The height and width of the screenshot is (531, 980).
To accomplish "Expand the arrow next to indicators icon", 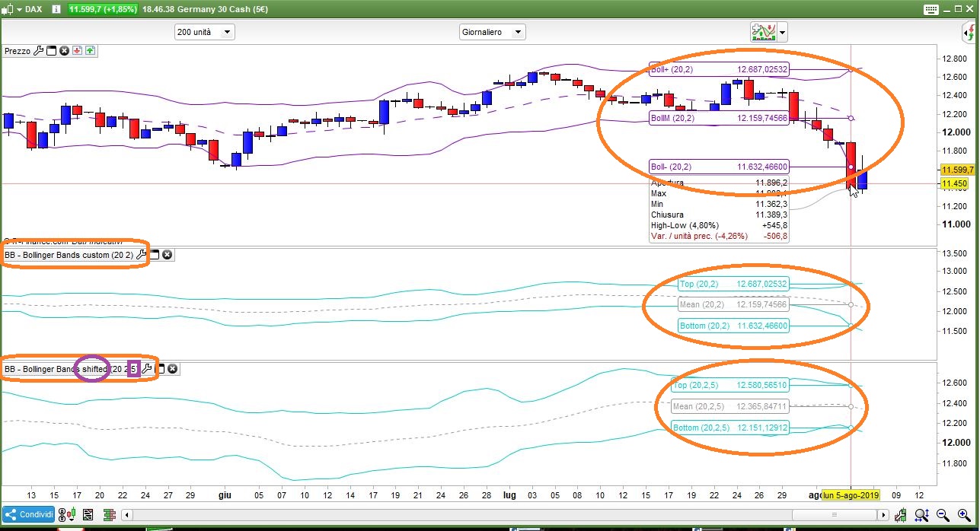I will point(783,33).
